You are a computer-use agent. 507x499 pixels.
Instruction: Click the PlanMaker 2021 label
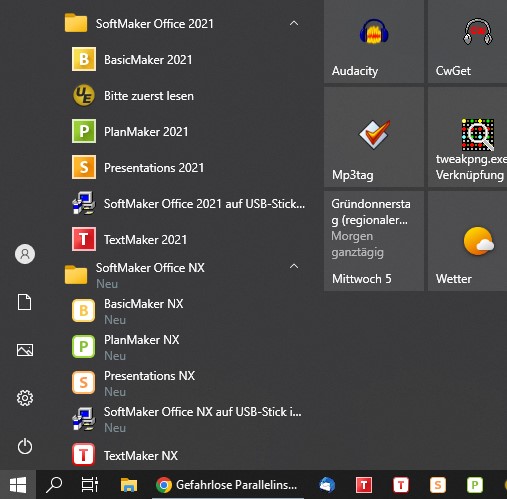point(146,132)
